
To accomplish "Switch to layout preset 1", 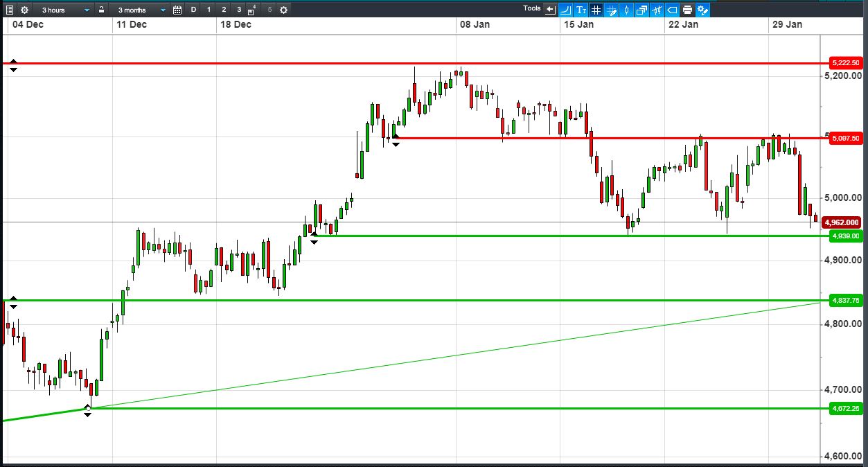I will pos(209,10).
